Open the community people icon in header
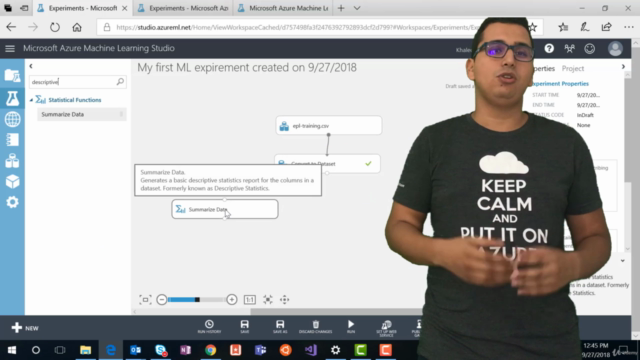 (x=569, y=49)
